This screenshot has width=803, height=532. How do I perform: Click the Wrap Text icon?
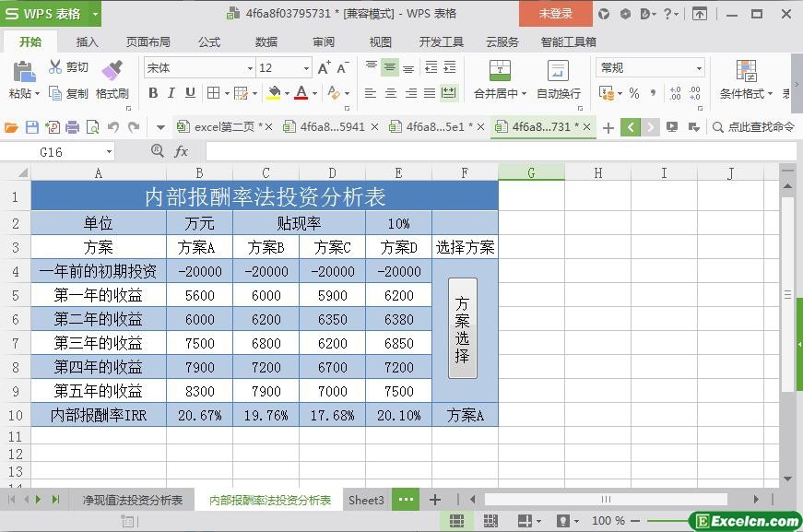[x=558, y=70]
